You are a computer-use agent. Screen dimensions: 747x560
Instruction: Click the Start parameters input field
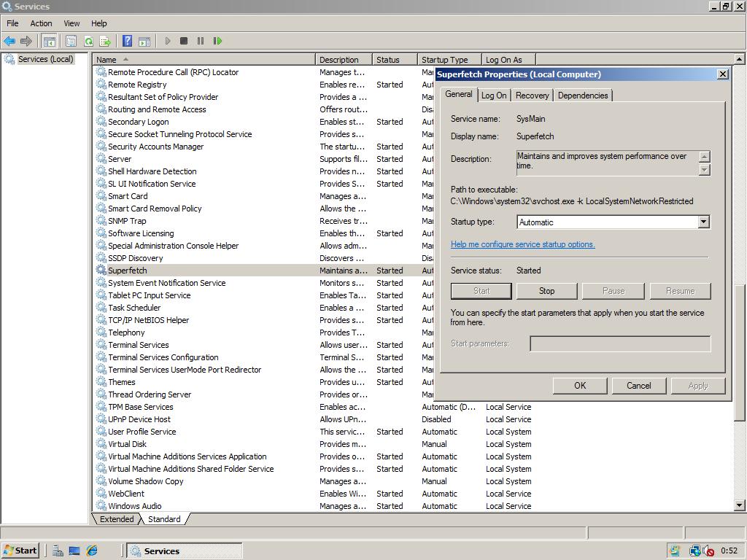620,344
